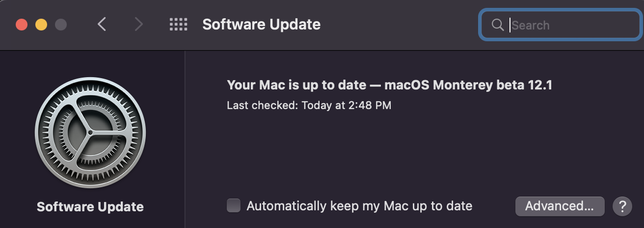This screenshot has width=644, height=228.
Task: Click the "Automatically keep my Mac up to date" label
Action: (x=359, y=206)
